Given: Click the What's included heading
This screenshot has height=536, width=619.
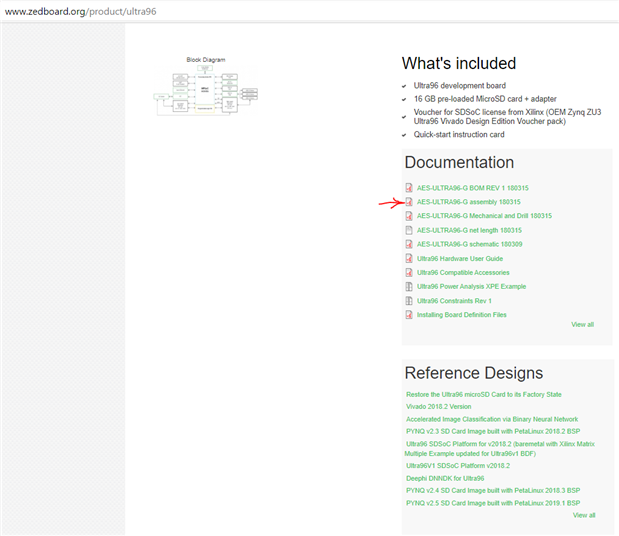Looking at the screenshot, I should (459, 63).
